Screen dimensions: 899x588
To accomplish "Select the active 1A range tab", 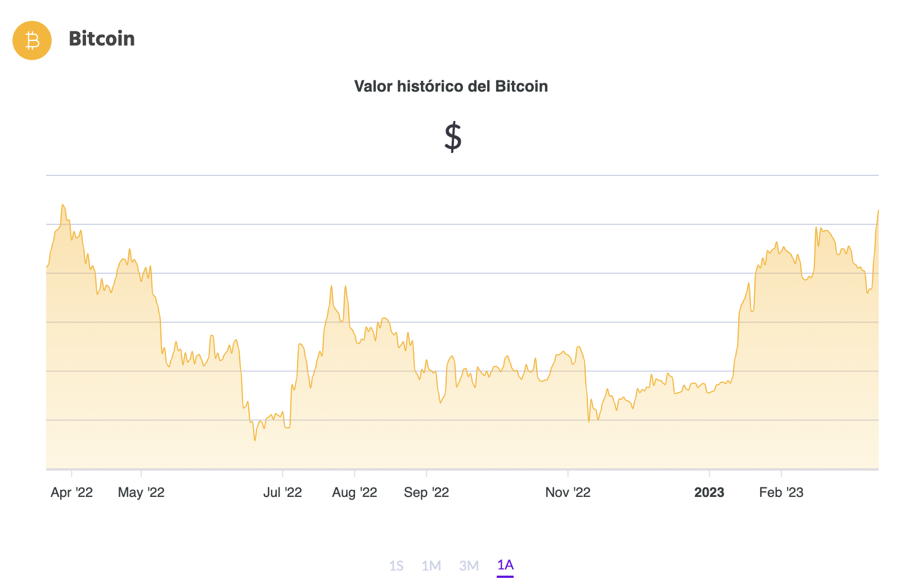I will pyautogui.click(x=505, y=565).
